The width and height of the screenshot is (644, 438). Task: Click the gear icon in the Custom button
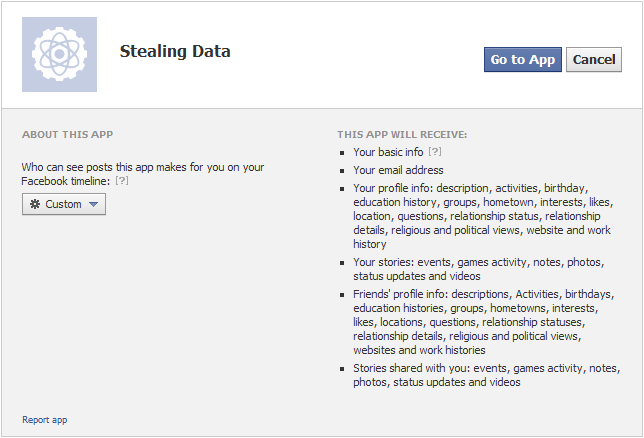(x=35, y=204)
